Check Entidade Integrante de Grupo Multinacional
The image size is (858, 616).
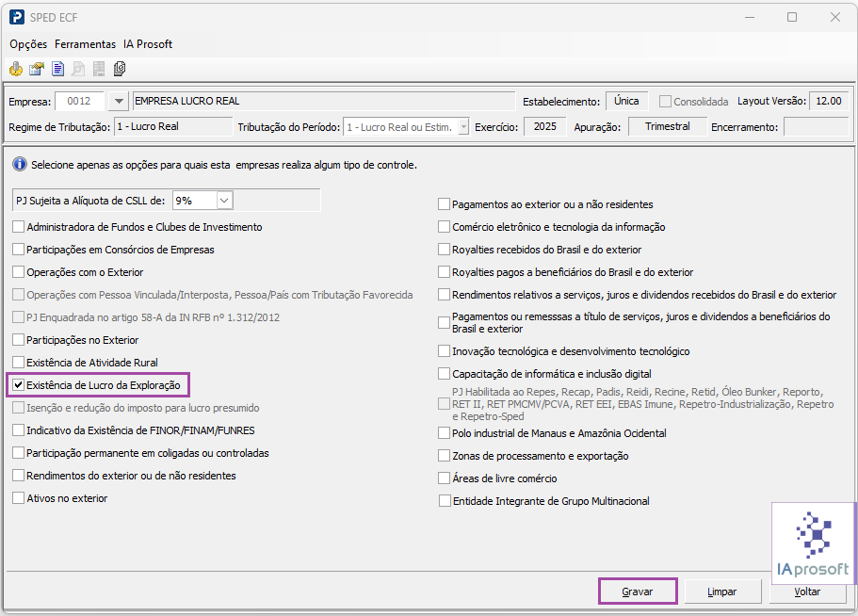pyautogui.click(x=445, y=501)
